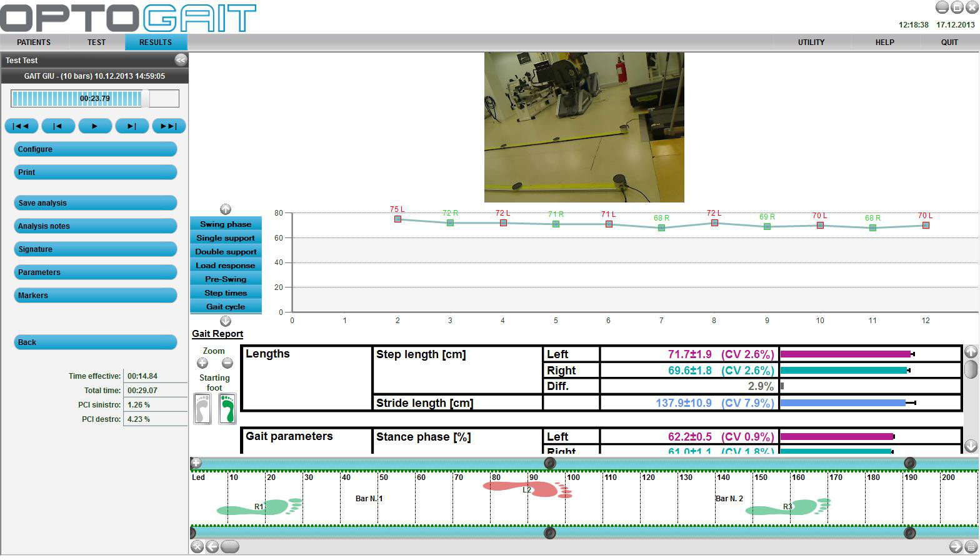980x560 pixels.
Task: Zoom in the gait report with plus icon
Action: (202, 362)
